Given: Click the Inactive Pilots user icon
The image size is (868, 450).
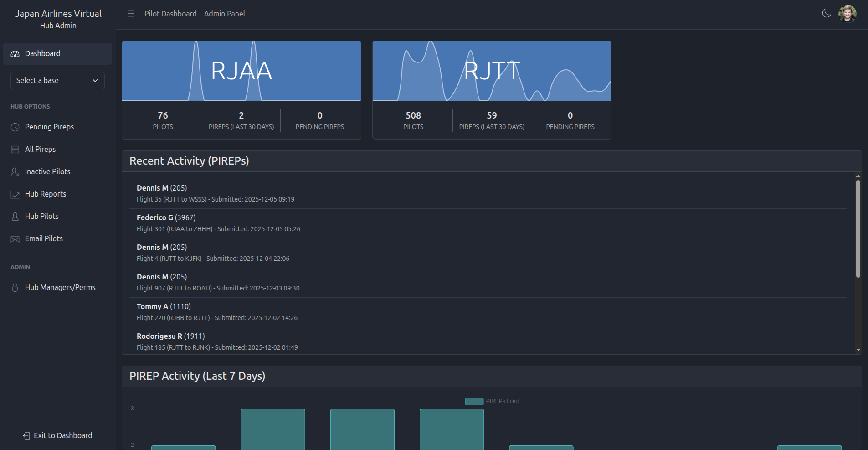Looking at the screenshot, I should [x=15, y=172].
